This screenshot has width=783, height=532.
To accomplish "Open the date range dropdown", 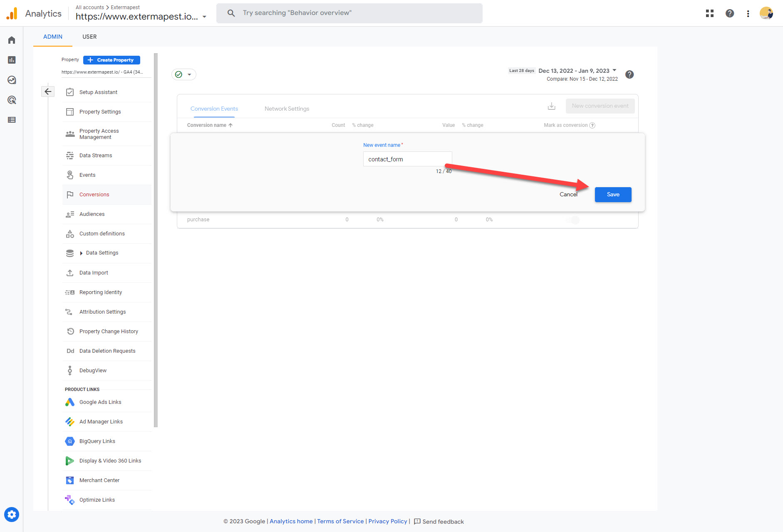I will pos(615,70).
